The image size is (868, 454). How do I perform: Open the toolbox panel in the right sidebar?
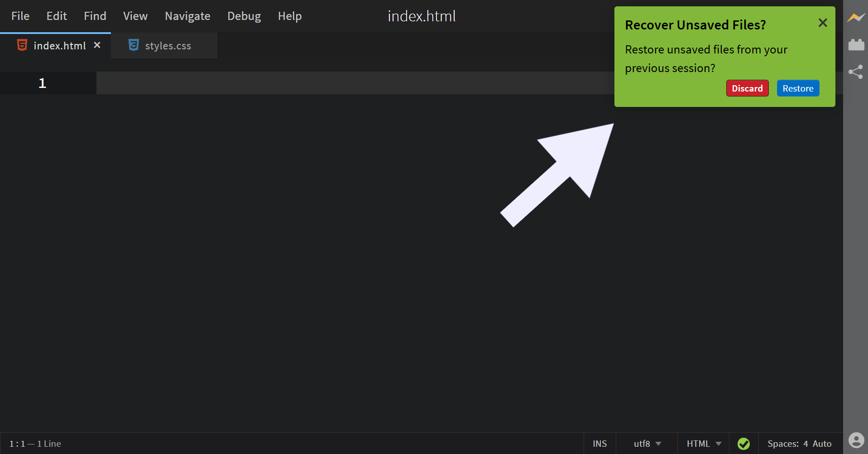[x=856, y=44]
